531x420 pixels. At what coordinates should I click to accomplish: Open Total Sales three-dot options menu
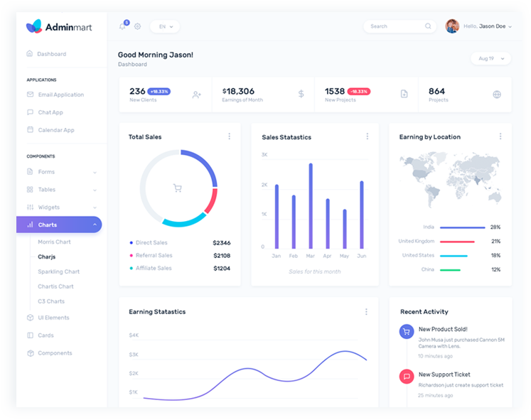click(x=229, y=136)
